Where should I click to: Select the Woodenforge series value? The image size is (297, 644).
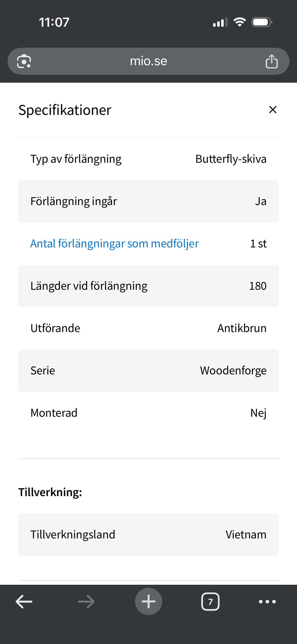pyautogui.click(x=233, y=370)
